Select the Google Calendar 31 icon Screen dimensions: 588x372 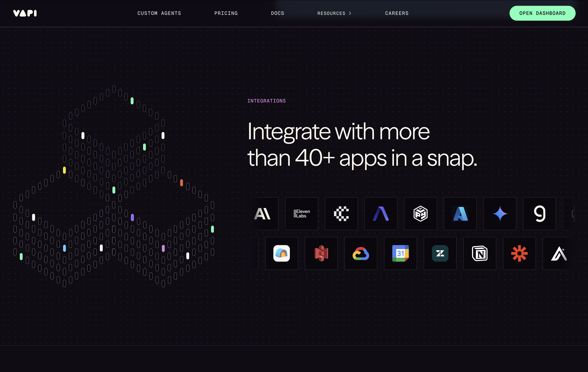401,253
